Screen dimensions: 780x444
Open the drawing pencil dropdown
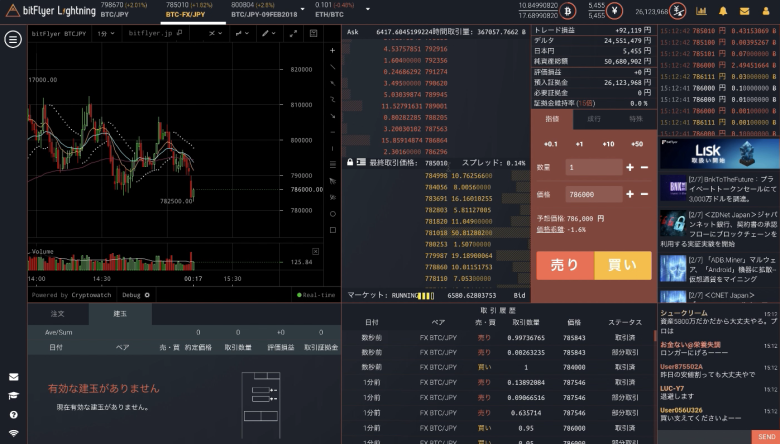269,33
